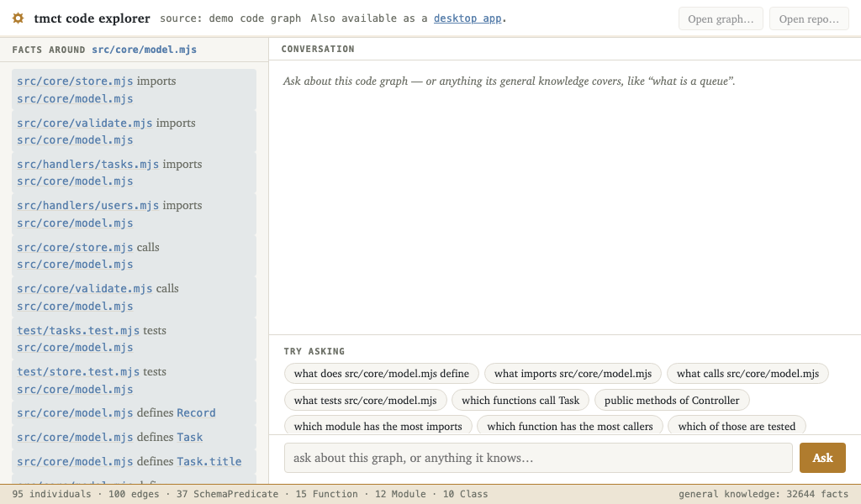The width and height of the screenshot is (861, 504).
Task: Click '95 individuals' in the status bar
Action: click(51, 494)
